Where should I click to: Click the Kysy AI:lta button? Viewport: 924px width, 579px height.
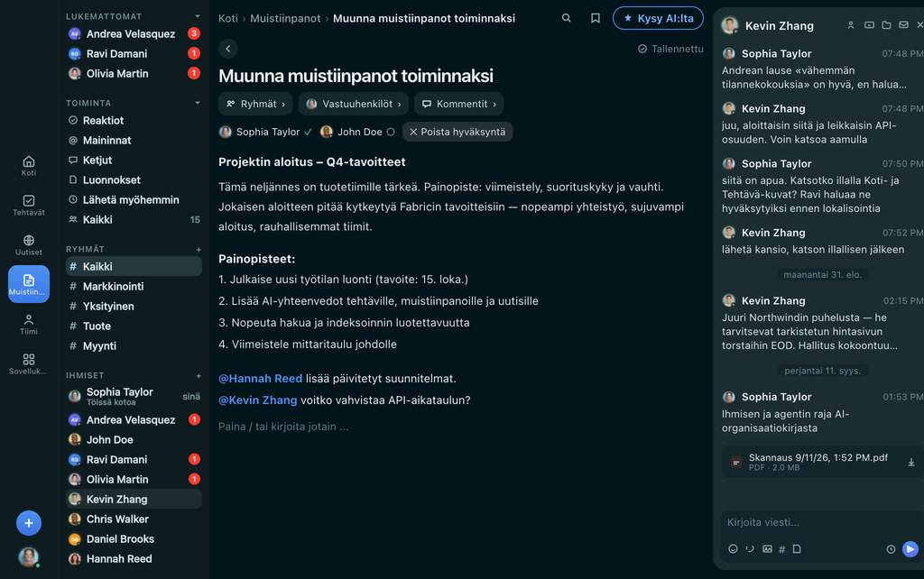point(658,18)
